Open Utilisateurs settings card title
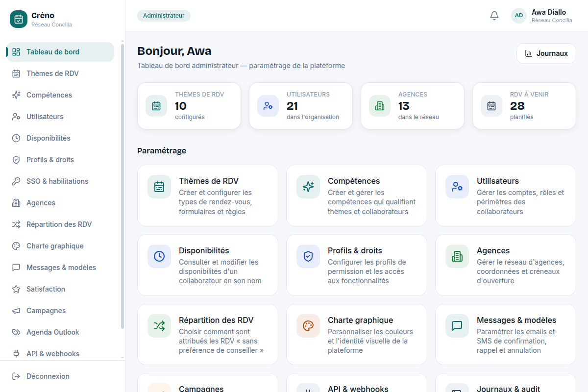Image resolution: width=588 pixels, height=392 pixels. point(498,181)
